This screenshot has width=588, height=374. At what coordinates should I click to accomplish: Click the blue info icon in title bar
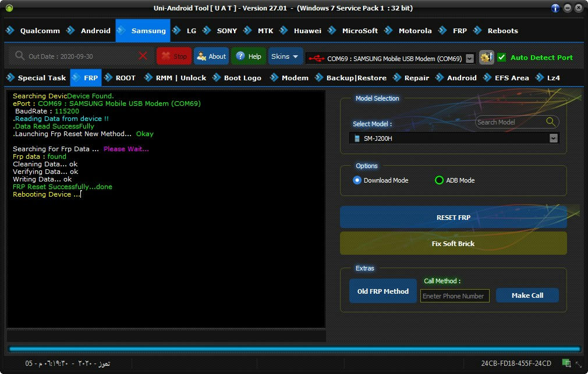(555, 8)
